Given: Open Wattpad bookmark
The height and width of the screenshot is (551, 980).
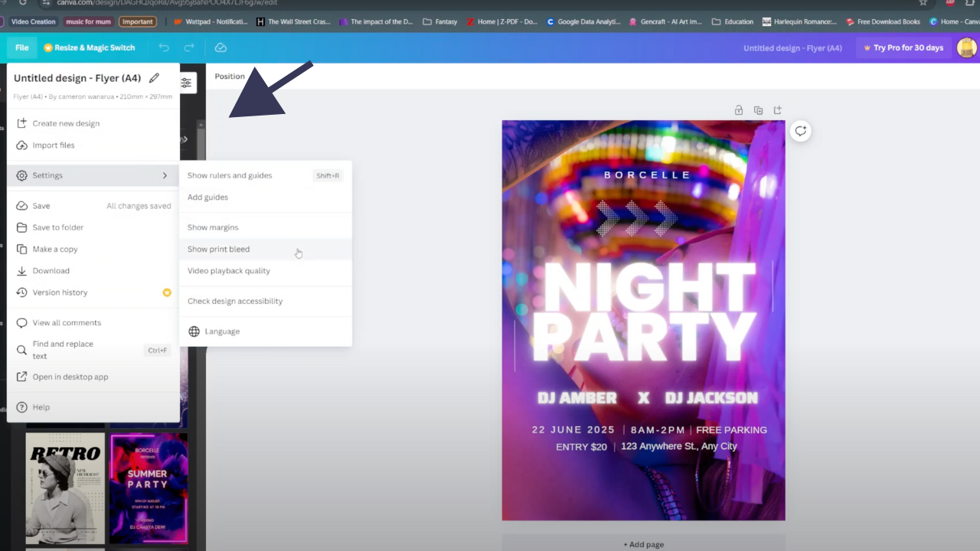Looking at the screenshot, I should [211, 21].
